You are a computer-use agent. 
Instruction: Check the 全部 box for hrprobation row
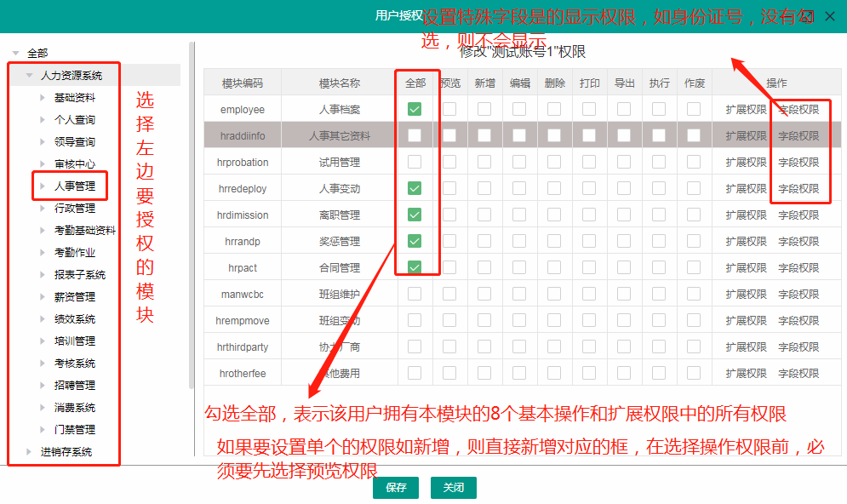click(x=415, y=162)
